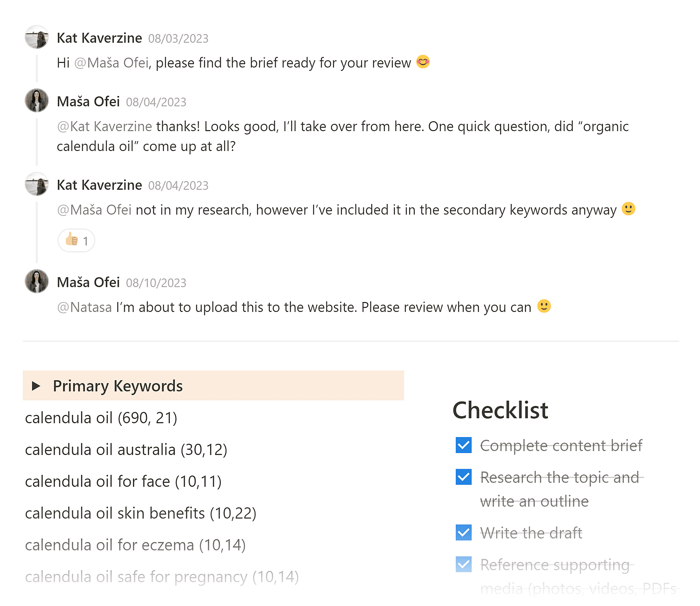Toggle the 'Reference supporting media' checkbox

pos(463,565)
